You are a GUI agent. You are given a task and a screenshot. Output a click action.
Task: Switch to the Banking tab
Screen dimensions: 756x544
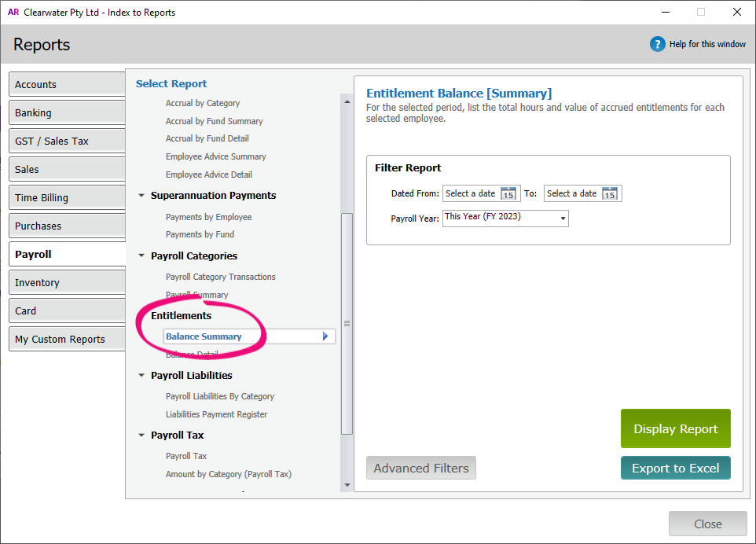67,113
